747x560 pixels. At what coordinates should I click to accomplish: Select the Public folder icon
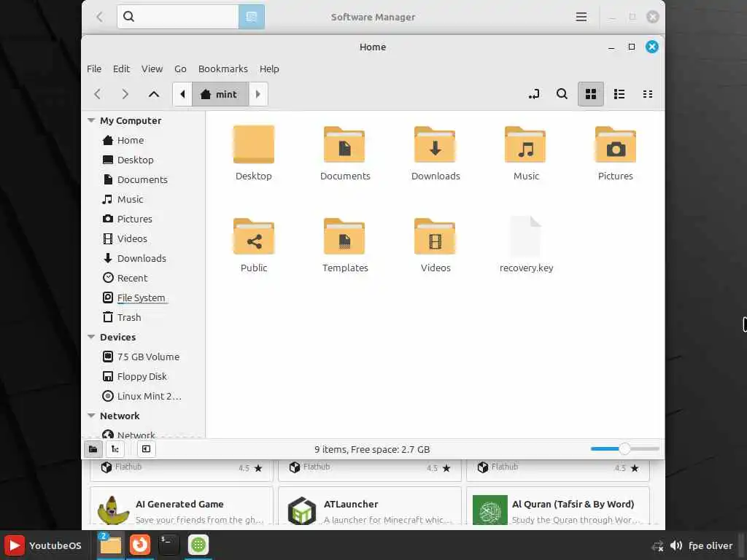pyautogui.click(x=253, y=236)
